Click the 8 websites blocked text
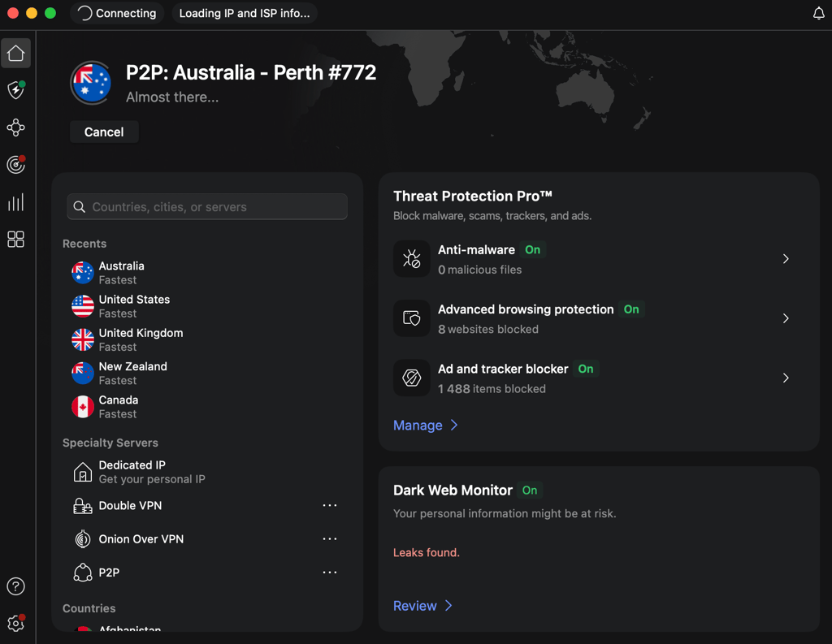This screenshot has height=644, width=832. click(x=488, y=330)
